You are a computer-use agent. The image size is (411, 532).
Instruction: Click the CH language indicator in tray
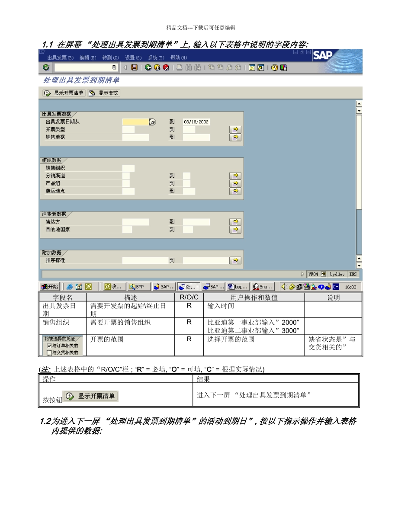click(x=336, y=286)
